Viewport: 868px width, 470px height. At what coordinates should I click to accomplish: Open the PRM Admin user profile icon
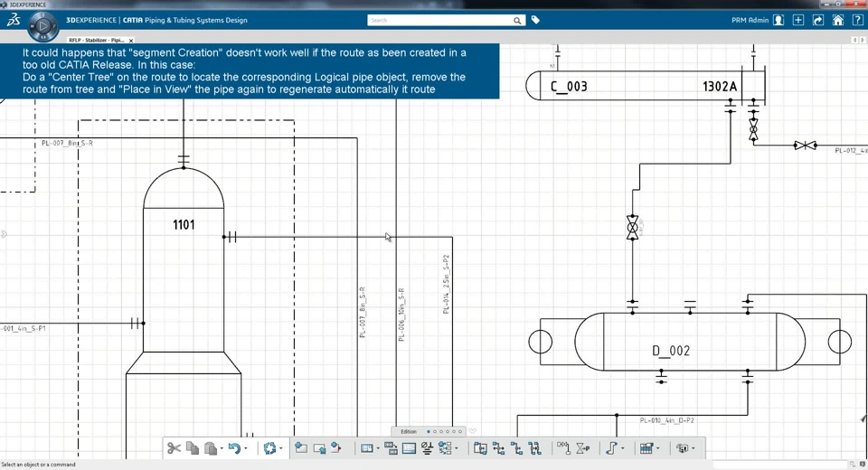tap(778, 20)
